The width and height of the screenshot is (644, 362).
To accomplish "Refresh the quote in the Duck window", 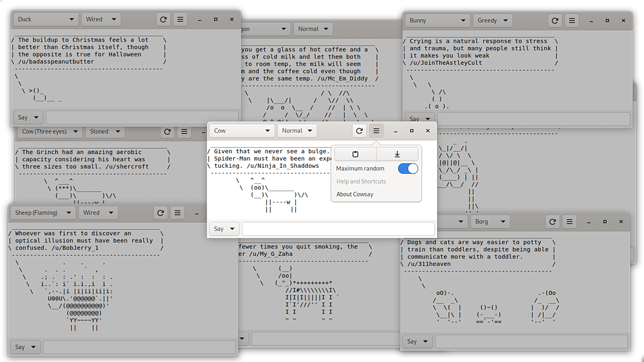I will [163, 19].
